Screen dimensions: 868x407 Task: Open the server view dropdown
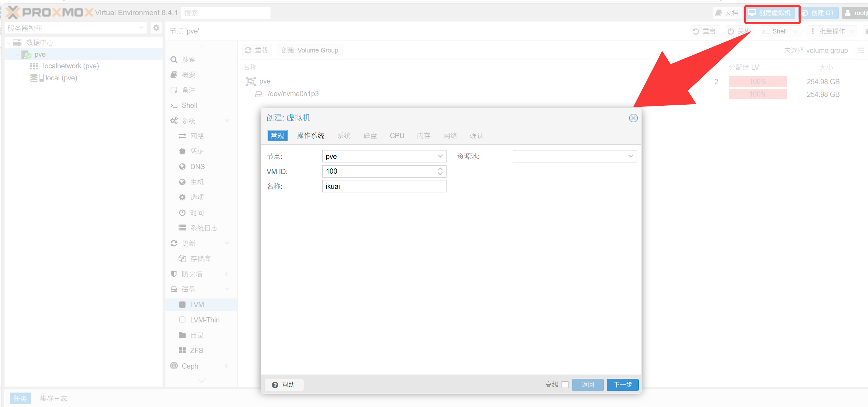(x=141, y=28)
